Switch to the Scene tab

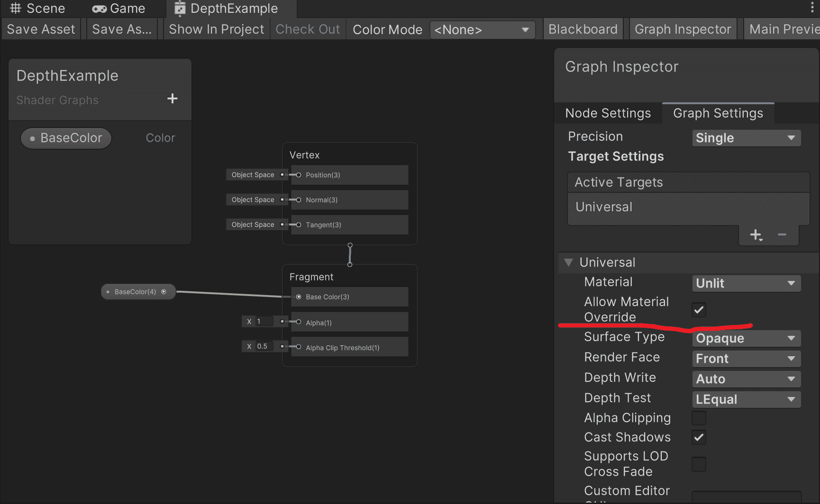point(37,8)
